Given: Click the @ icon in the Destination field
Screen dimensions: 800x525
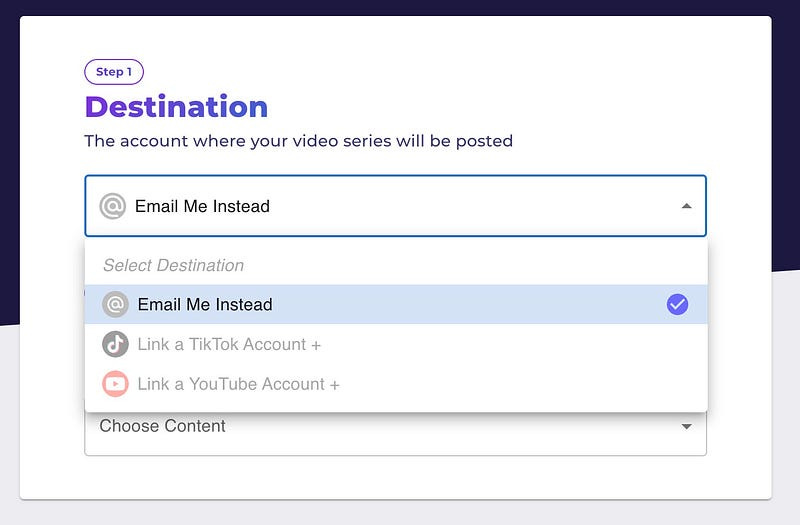Looking at the screenshot, I should [x=112, y=206].
